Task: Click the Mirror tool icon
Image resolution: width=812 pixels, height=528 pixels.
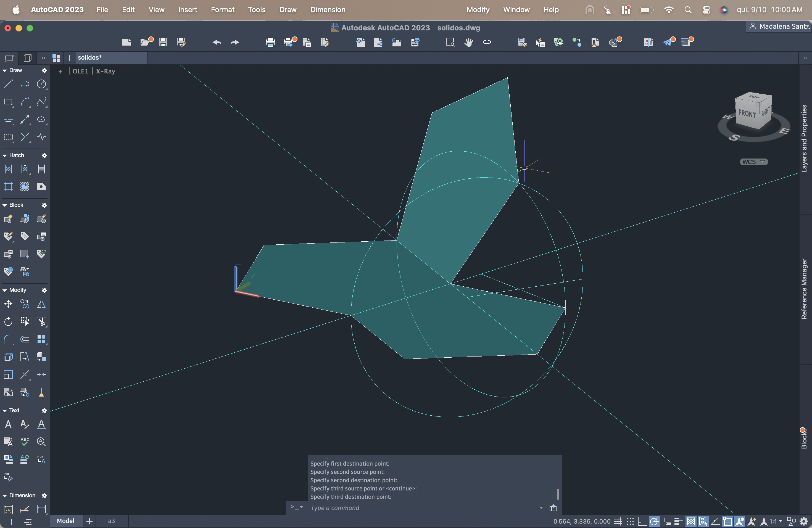Action: tap(41, 304)
